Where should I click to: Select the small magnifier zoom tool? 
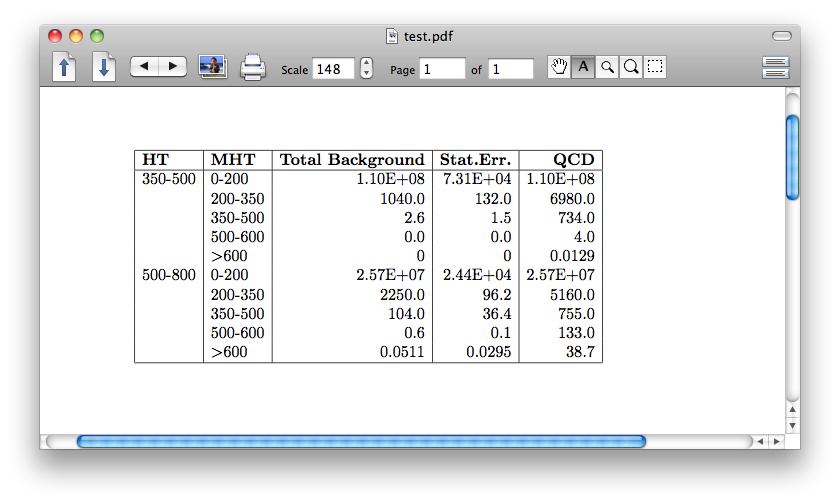point(607,67)
